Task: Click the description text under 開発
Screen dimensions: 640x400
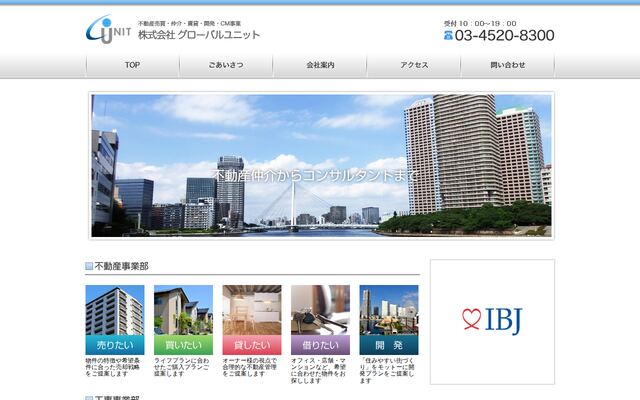Action: [387, 371]
